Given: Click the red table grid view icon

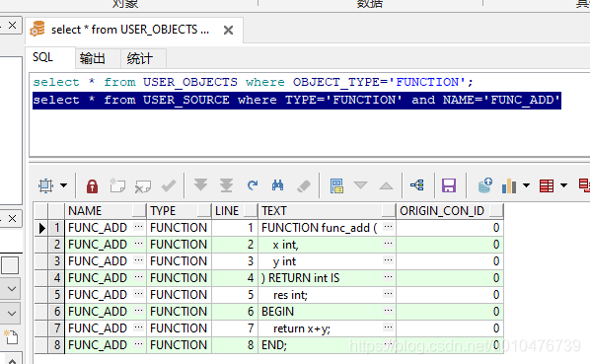Looking at the screenshot, I should coord(547,185).
